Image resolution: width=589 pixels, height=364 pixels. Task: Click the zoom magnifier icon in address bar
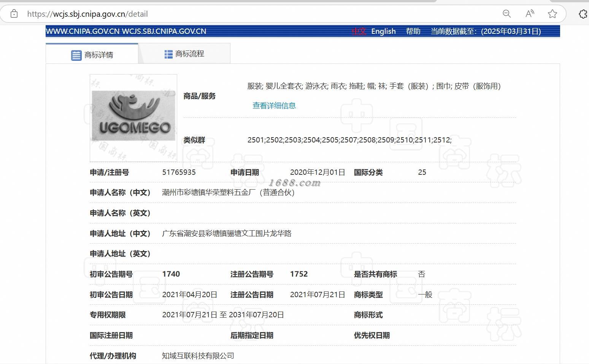[x=506, y=14]
